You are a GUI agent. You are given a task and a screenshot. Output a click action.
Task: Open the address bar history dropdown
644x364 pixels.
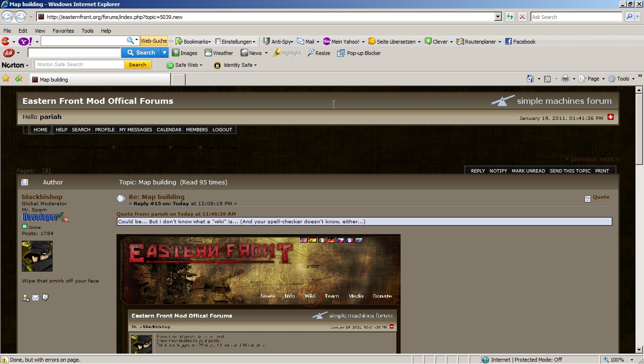498,17
